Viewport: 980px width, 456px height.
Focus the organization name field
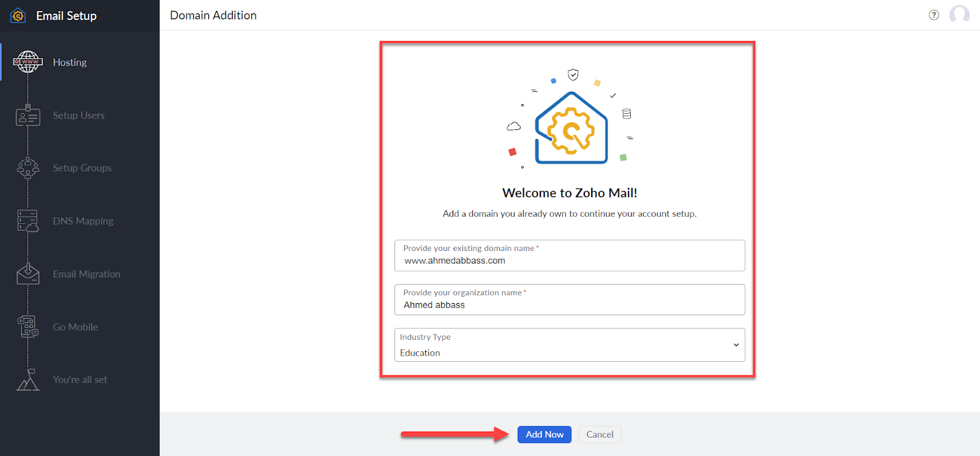570,305
